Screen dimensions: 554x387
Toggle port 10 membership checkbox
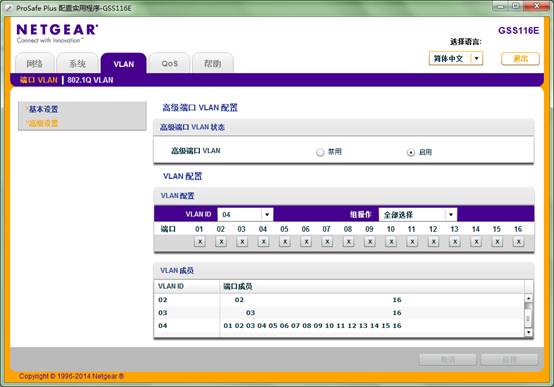(x=391, y=242)
